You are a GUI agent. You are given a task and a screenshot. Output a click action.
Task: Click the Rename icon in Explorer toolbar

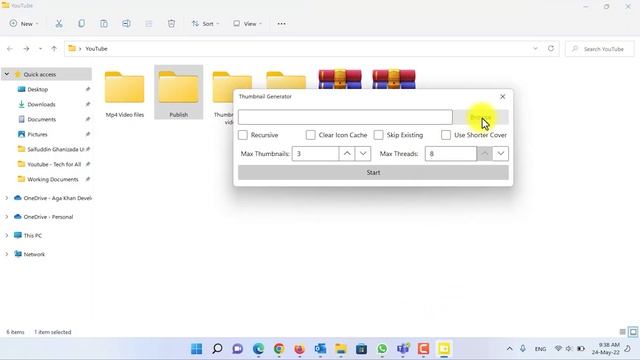pyautogui.click(x=127, y=24)
